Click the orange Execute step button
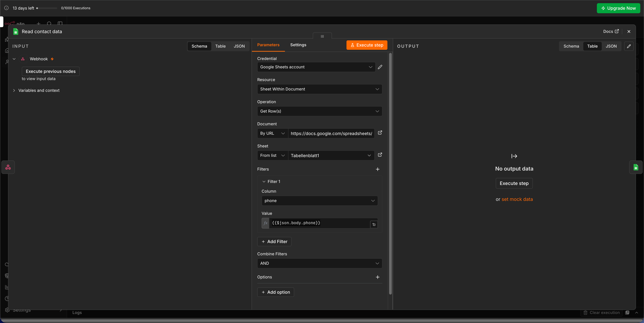Image resolution: width=644 pixels, height=323 pixels. point(367,45)
